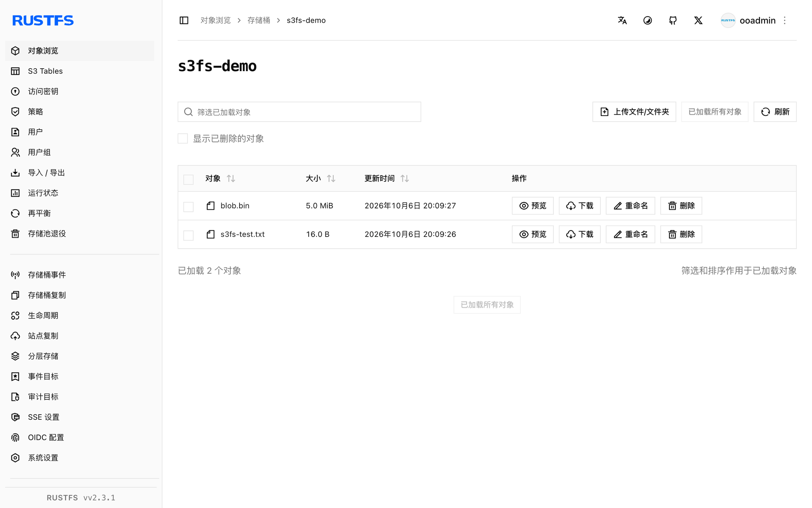Viewport: 812px width, 508px height.
Task: Click the 16.0 B size cell
Action: pyautogui.click(x=318, y=234)
